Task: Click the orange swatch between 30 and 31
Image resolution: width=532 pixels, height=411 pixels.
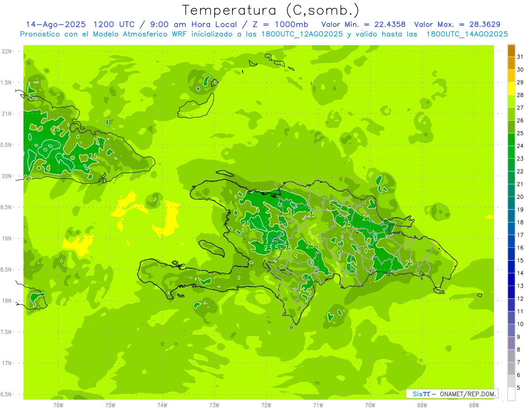Action: [x=511, y=63]
